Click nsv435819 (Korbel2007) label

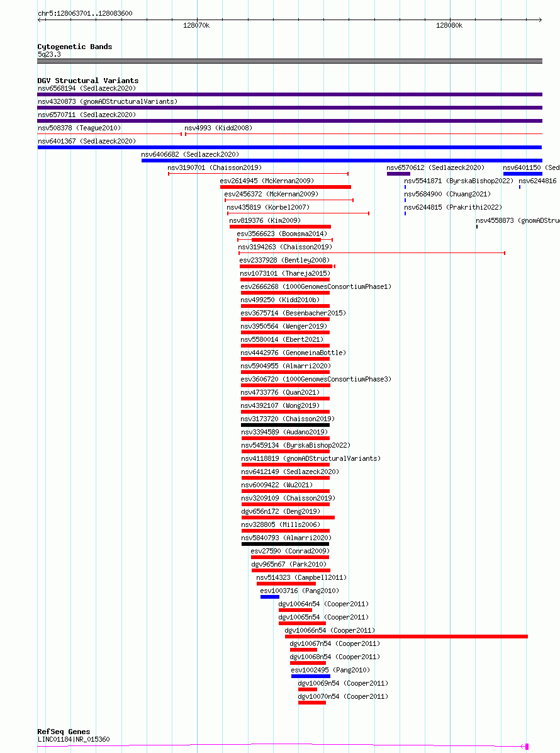point(268,208)
